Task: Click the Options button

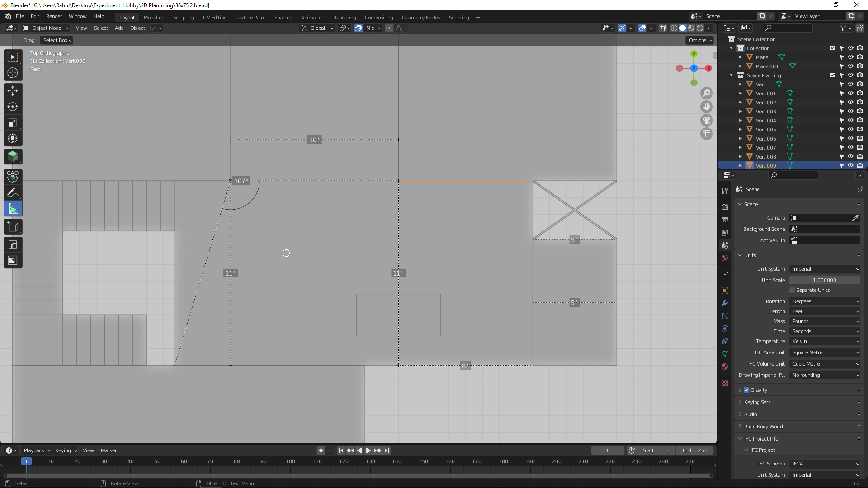Action: (x=700, y=40)
